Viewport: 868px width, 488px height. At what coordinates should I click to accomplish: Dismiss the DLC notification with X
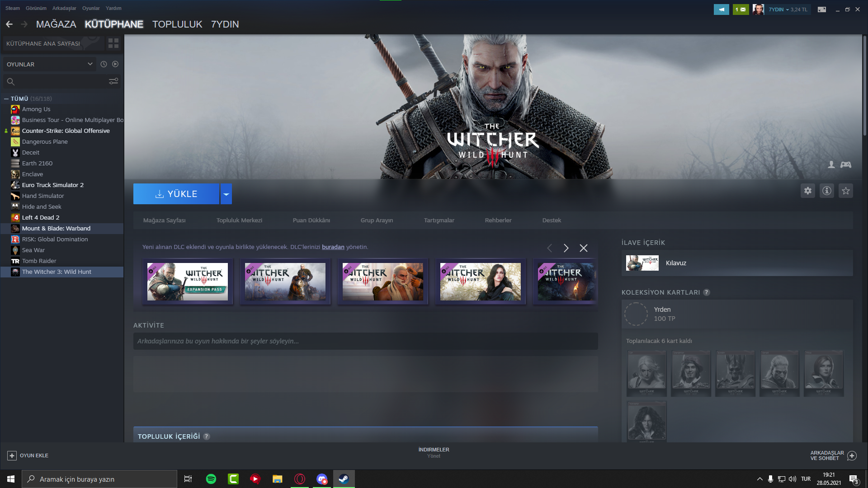(x=584, y=248)
